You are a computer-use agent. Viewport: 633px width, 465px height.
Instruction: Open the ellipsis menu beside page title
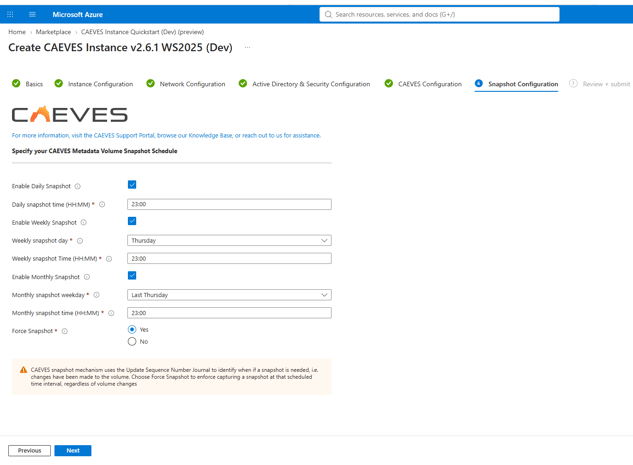[x=247, y=48]
